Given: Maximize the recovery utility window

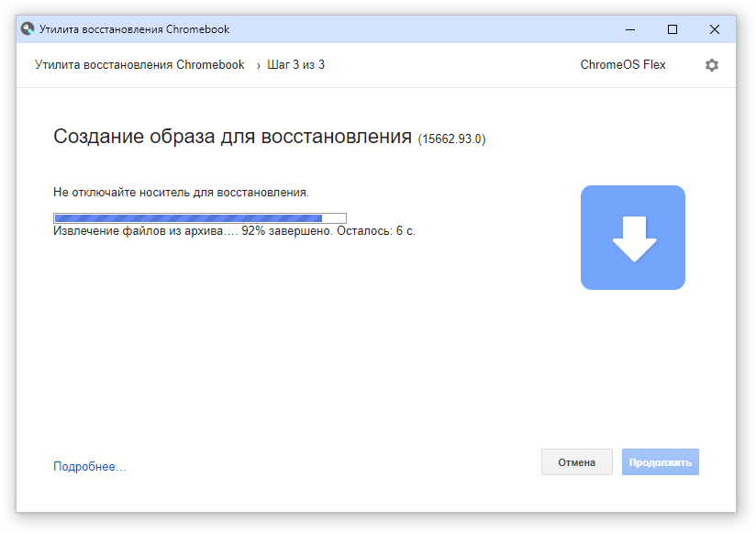Looking at the screenshot, I should pos(673,29).
